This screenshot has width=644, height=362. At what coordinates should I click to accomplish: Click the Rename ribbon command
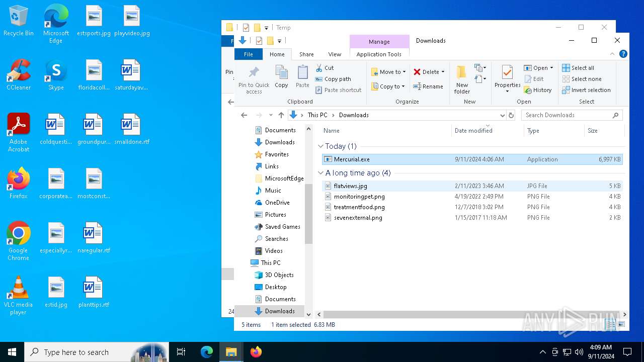pos(428,86)
